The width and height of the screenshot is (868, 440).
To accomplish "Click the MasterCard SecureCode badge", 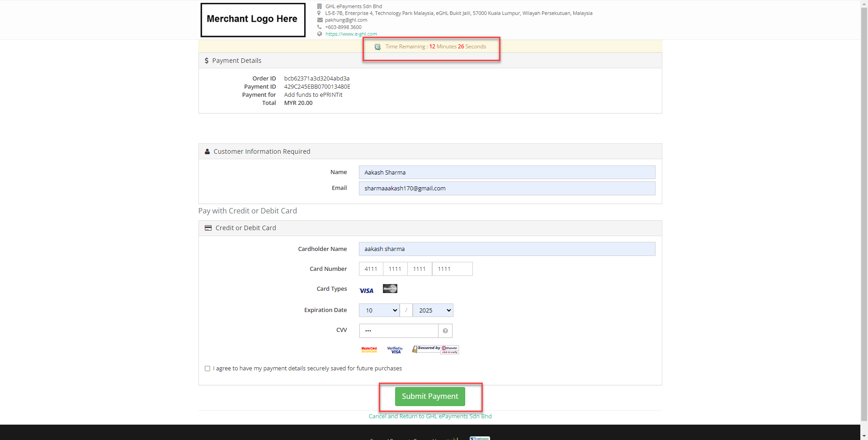I will (369, 350).
